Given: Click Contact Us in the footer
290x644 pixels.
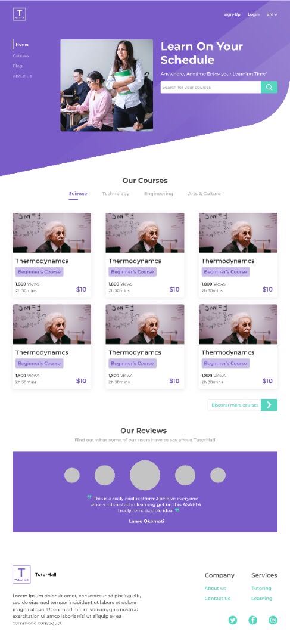Looking at the screenshot, I should 217,599.
